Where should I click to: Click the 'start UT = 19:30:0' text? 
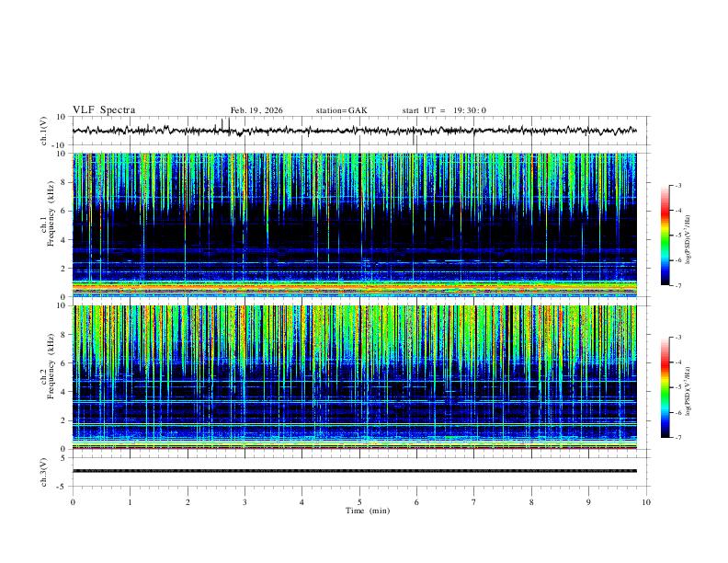click(x=444, y=110)
